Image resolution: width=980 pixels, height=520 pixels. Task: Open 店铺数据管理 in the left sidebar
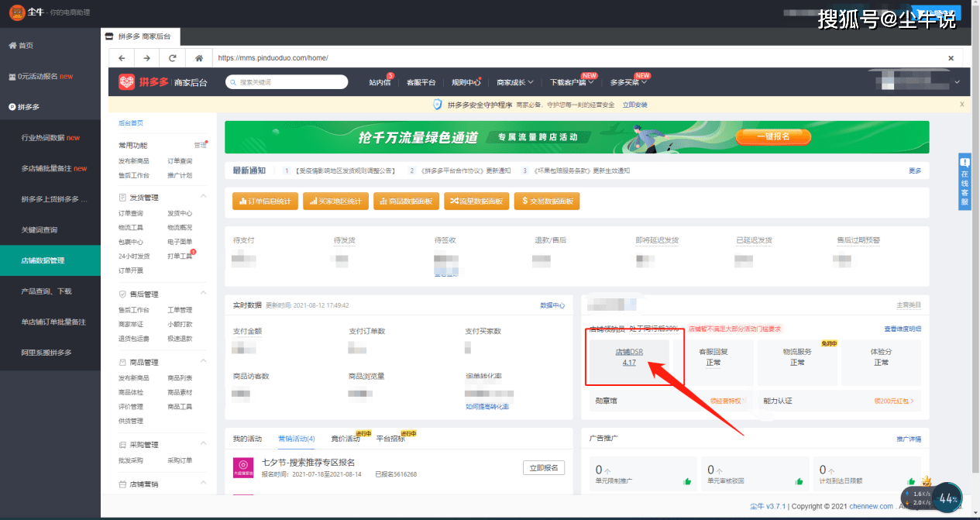(x=50, y=260)
